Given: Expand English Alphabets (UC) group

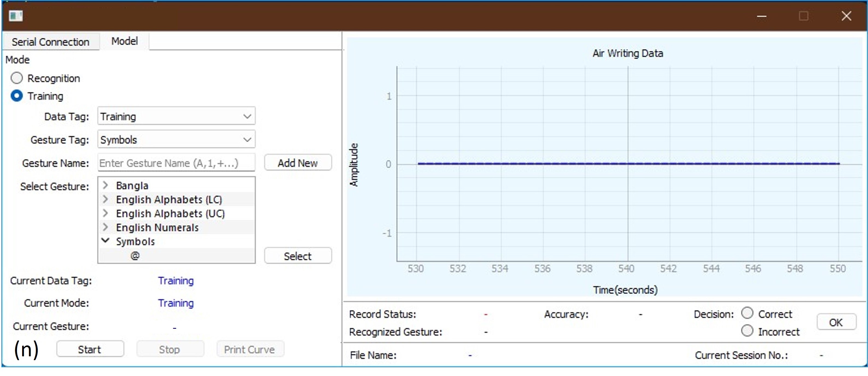Looking at the screenshot, I should 105,214.
